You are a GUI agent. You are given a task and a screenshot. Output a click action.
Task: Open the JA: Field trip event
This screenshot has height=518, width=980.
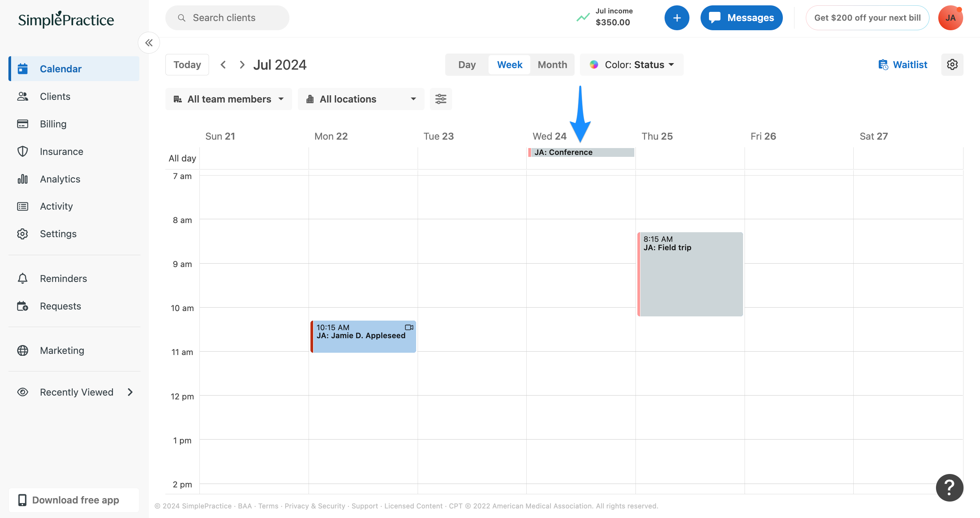point(690,274)
